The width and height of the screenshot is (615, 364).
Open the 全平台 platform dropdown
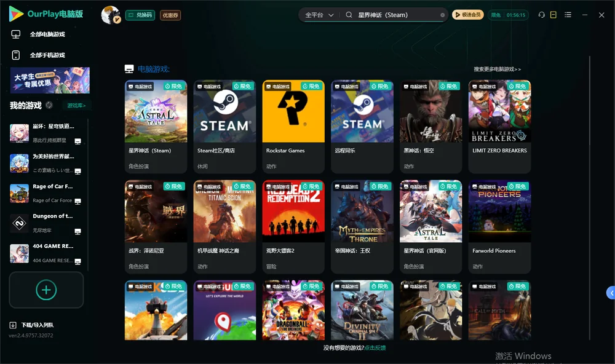click(x=319, y=15)
